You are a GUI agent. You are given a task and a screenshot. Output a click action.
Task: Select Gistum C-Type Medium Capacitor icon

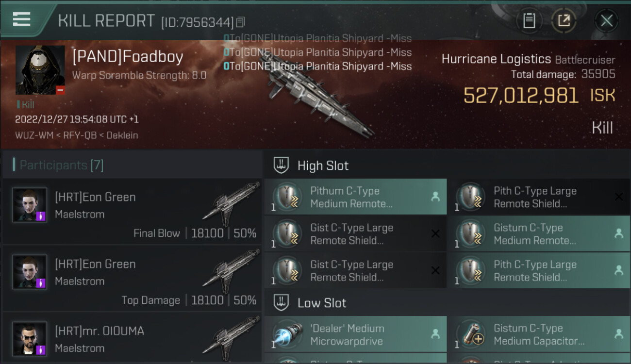click(x=471, y=335)
